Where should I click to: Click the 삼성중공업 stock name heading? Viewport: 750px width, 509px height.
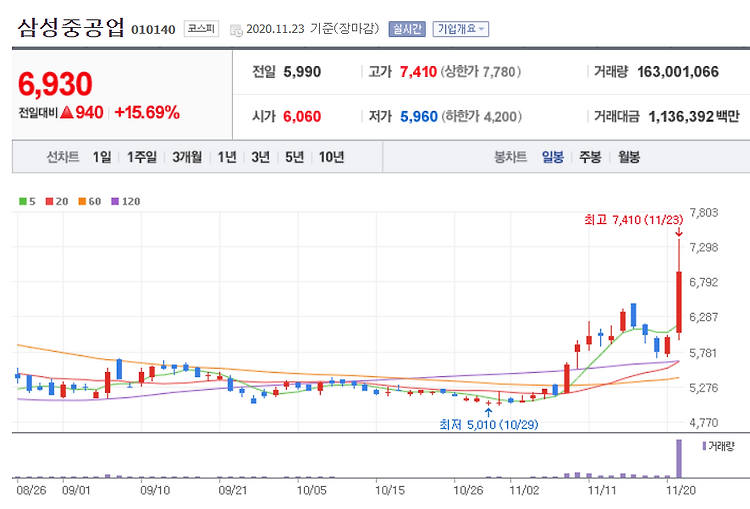tap(71, 28)
